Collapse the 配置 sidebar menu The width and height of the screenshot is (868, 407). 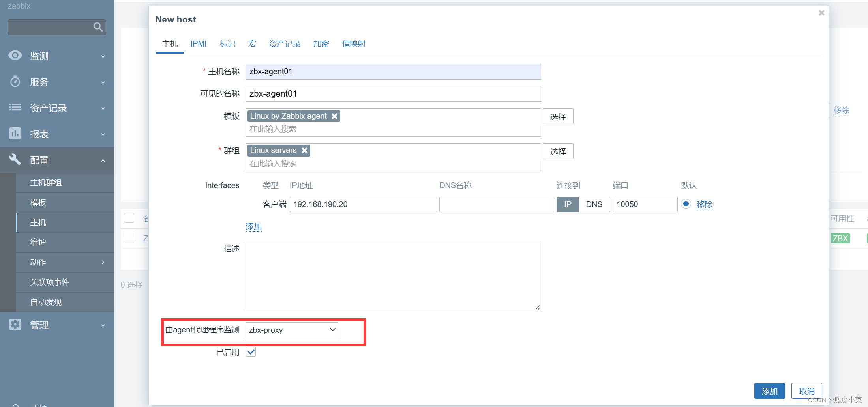coord(103,161)
